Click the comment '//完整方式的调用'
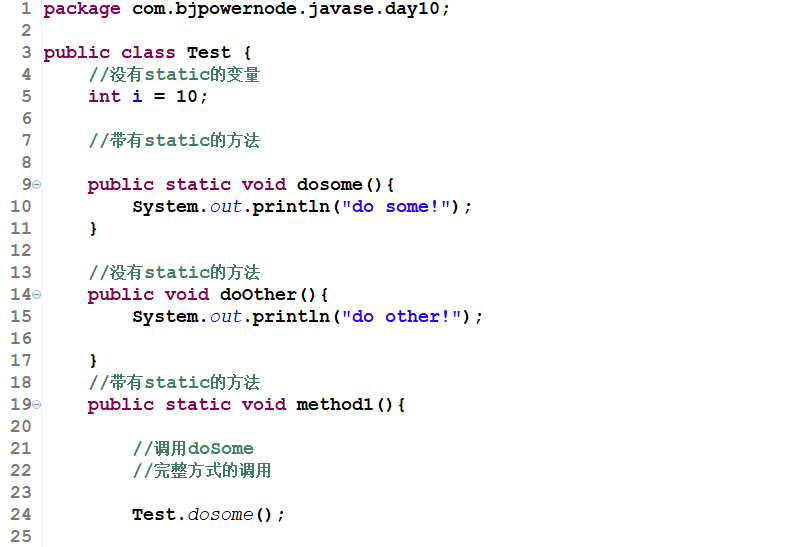This screenshot has height=547, width=792. [x=202, y=471]
